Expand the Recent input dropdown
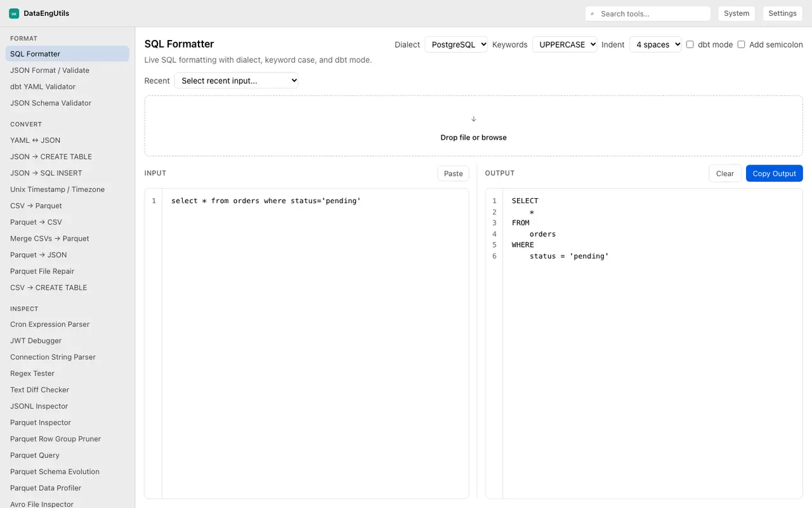This screenshot has height=508, width=812. click(236, 81)
